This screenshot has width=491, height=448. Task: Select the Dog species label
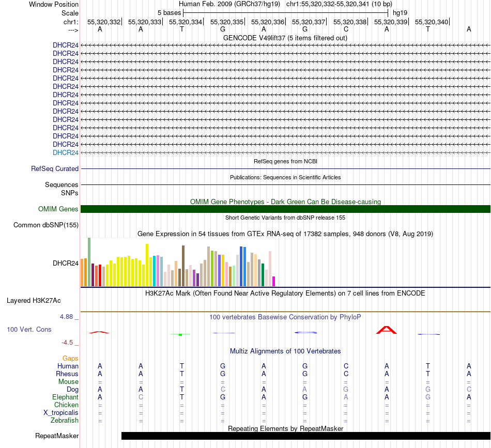pyautogui.click(x=72, y=390)
